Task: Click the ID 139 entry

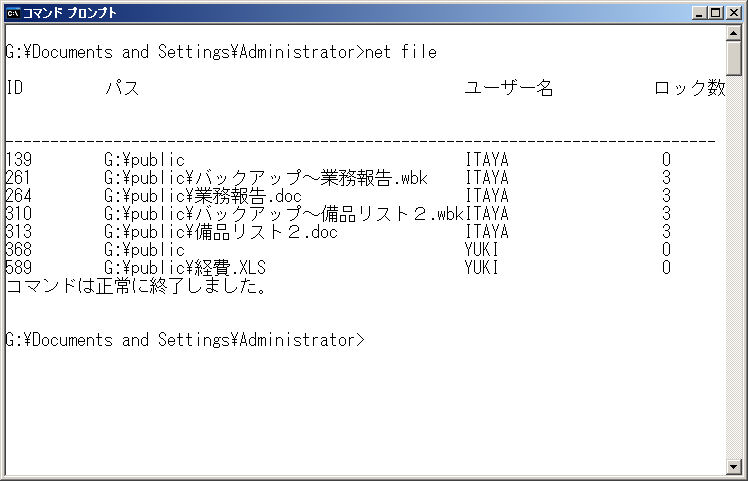Action: pyautogui.click(x=19, y=159)
